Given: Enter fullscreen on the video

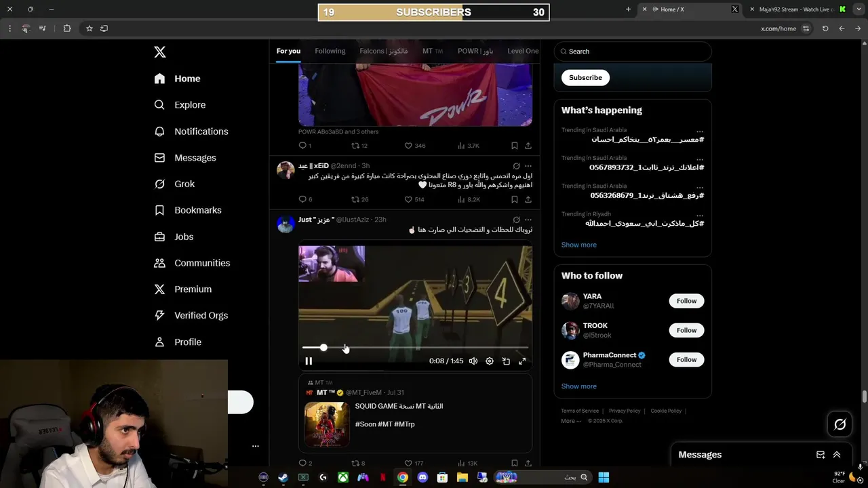Looking at the screenshot, I should pos(522,361).
